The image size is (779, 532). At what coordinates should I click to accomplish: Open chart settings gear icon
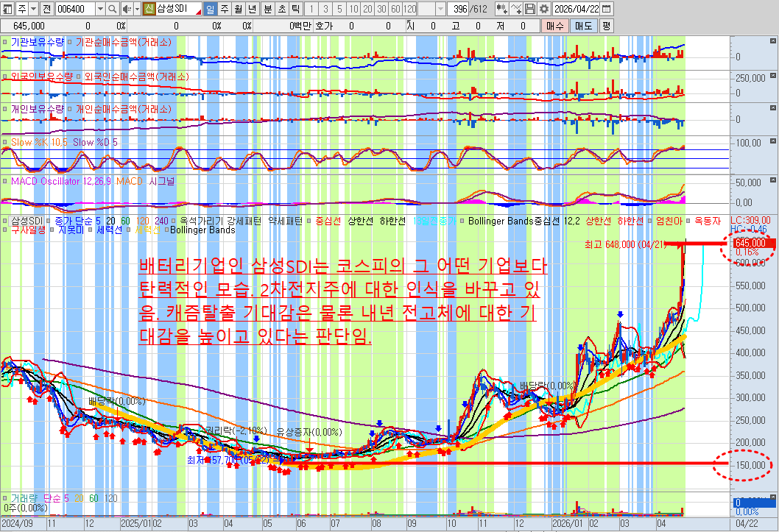(x=544, y=9)
